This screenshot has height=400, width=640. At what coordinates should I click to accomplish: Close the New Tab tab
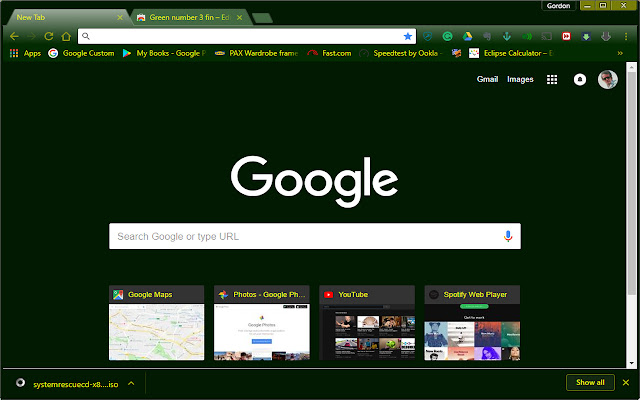[x=120, y=18]
